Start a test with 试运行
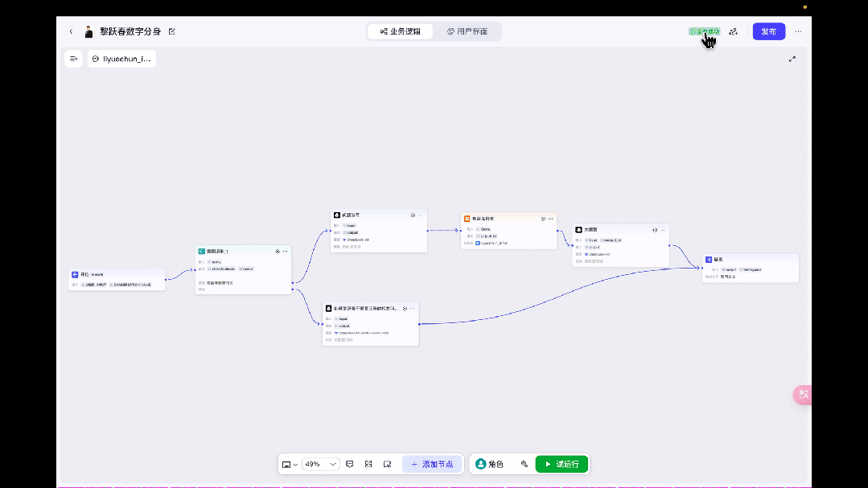 point(562,464)
